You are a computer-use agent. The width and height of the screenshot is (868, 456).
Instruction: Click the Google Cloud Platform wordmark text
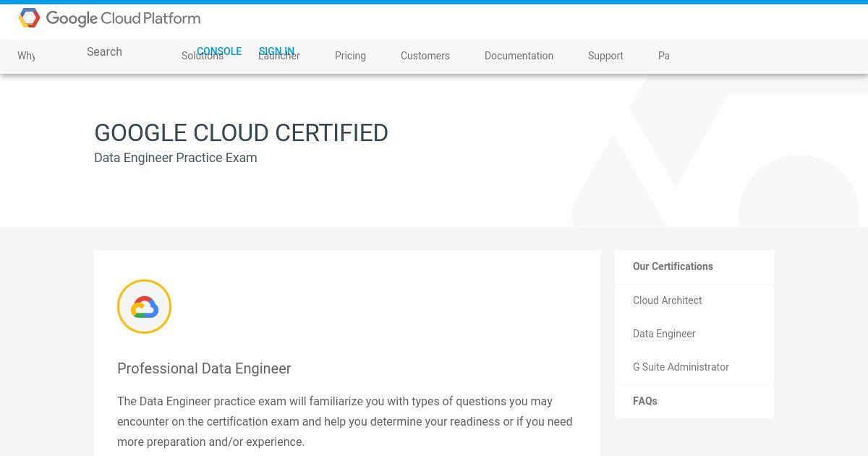[123, 19]
